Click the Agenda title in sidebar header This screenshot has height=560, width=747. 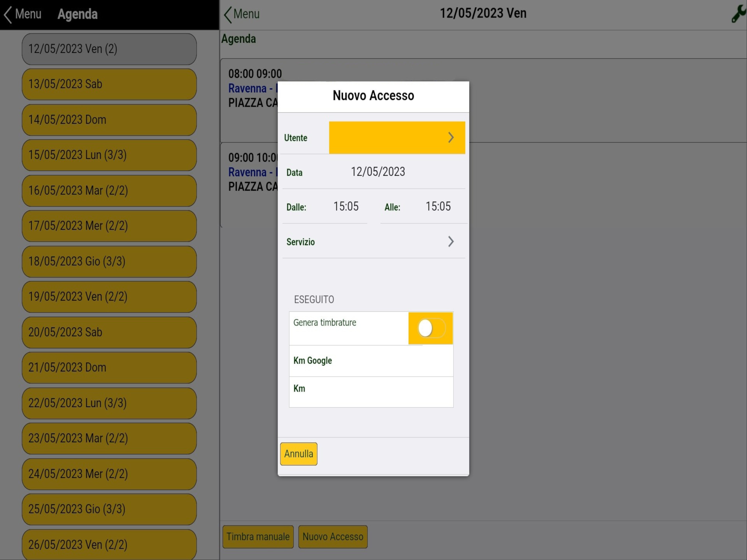78,14
